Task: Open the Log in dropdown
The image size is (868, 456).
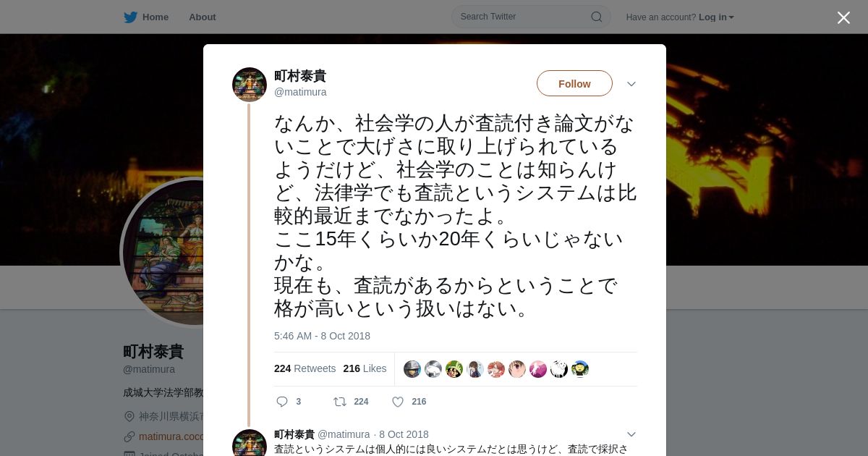Action: coord(716,17)
